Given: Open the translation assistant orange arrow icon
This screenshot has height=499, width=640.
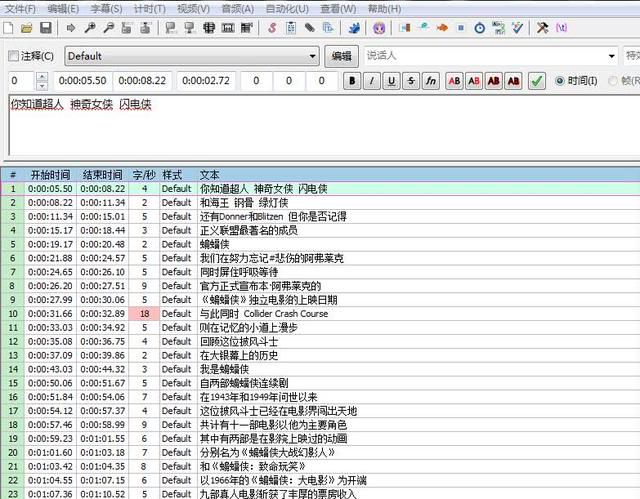Looking at the screenshot, I should pyautogui.click(x=442, y=28).
